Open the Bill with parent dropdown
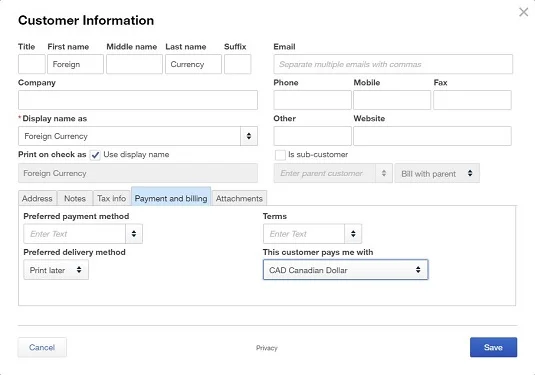Image resolution: width=535 pixels, height=375 pixels. point(437,173)
